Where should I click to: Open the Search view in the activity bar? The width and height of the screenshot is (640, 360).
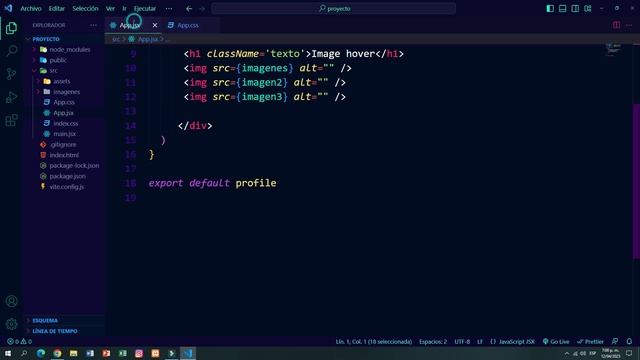pyautogui.click(x=11, y=51)
